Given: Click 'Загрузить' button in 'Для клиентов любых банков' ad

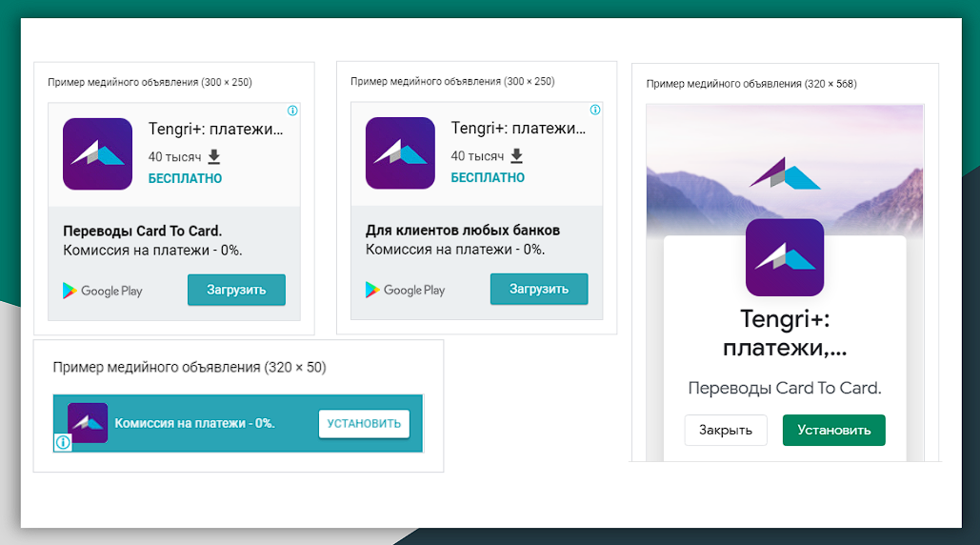Looking at the screenshot, I should coord(539,290).
